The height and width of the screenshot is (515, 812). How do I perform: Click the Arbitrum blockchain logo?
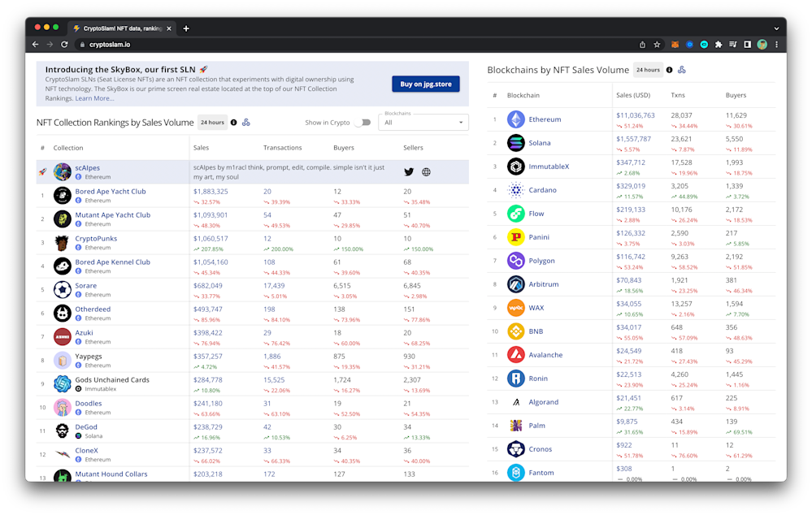[515, 284]
